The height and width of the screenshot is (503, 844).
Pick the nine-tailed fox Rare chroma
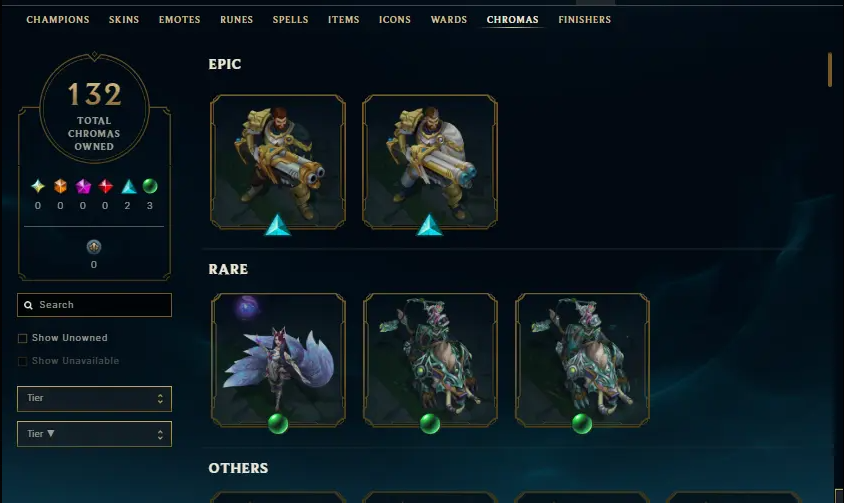click(x=278, y=360)
